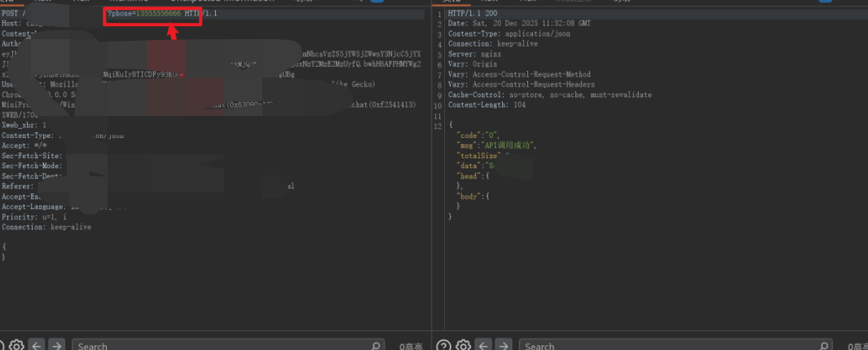The width and height of the screenshot is (868, 350).
Task: Open response panel search settings gear
Action: pos(463,346)
